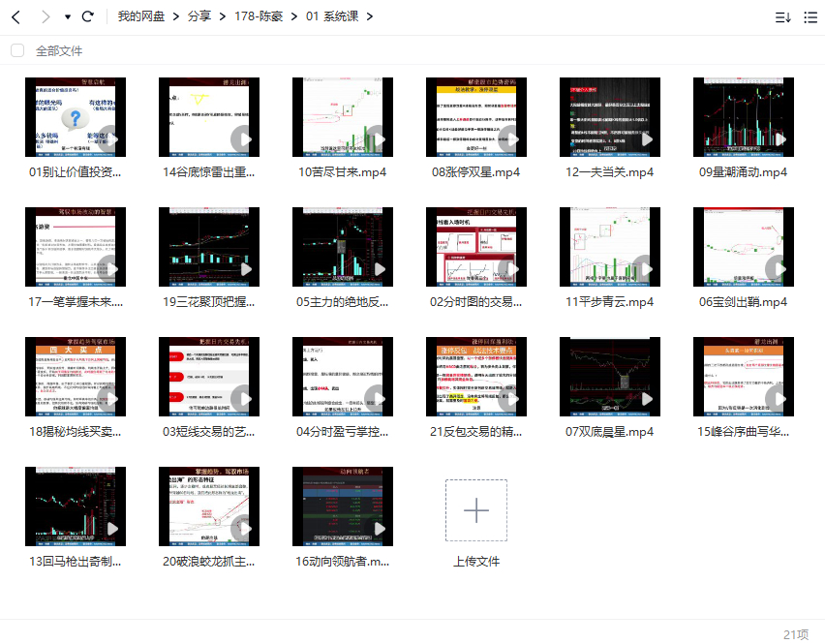This screenshot has width=825, height=644.
Task: Expand the chevron after 01 系统课
Action: click(369, 17)
